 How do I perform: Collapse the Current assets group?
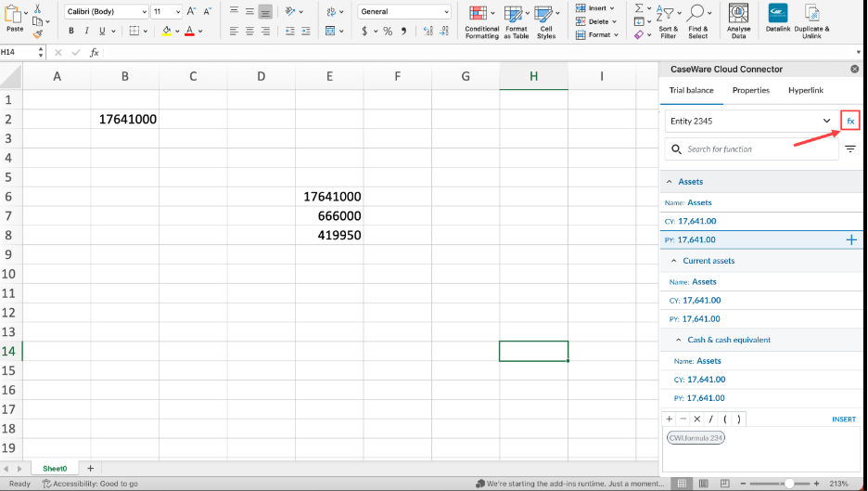pyautogui.click(x=673, y=261)
